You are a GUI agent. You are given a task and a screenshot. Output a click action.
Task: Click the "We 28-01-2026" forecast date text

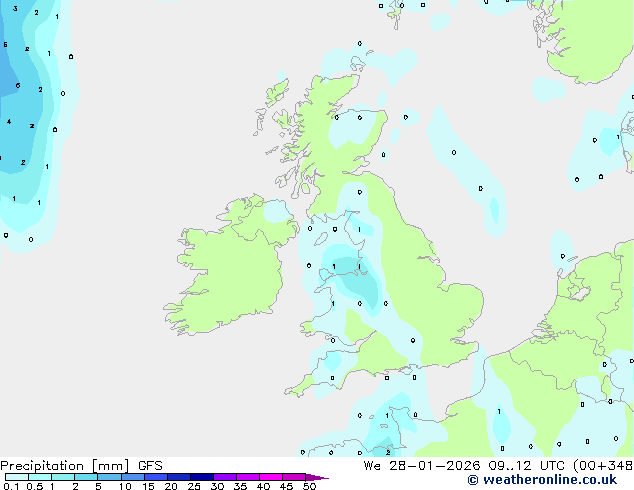(x=422, y=466)
